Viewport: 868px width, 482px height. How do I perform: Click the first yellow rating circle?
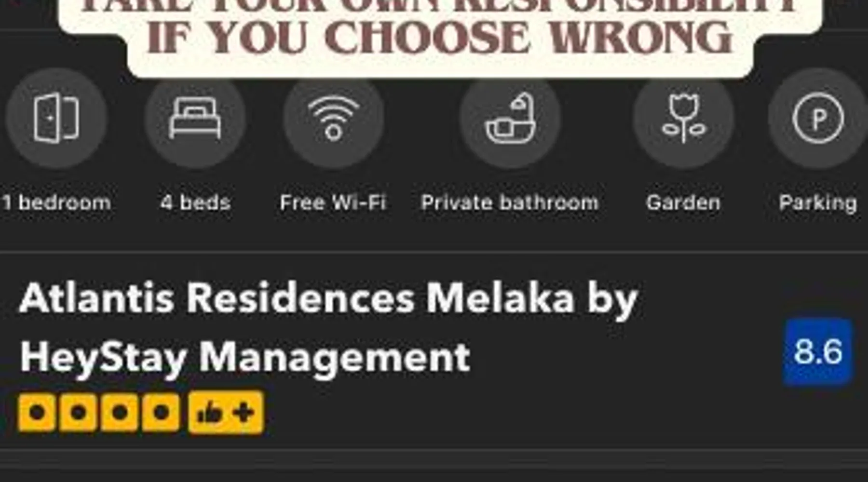coord(37,413)
